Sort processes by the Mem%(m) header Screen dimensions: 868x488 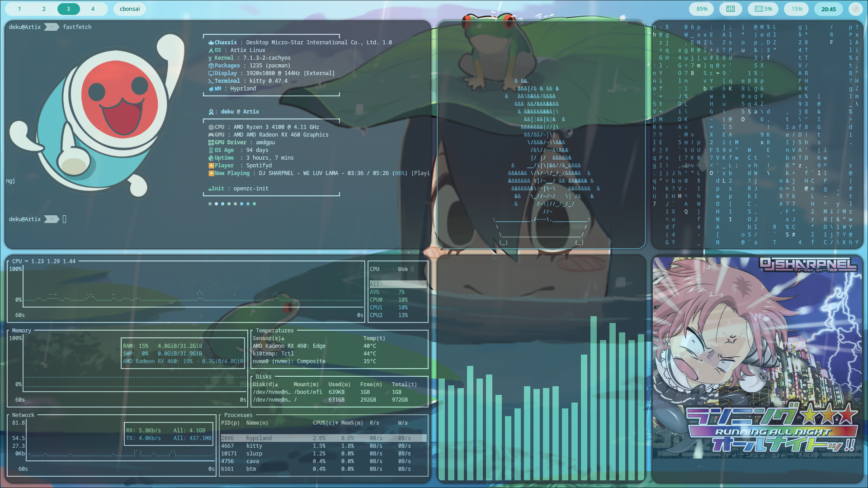tap(352, 423)
